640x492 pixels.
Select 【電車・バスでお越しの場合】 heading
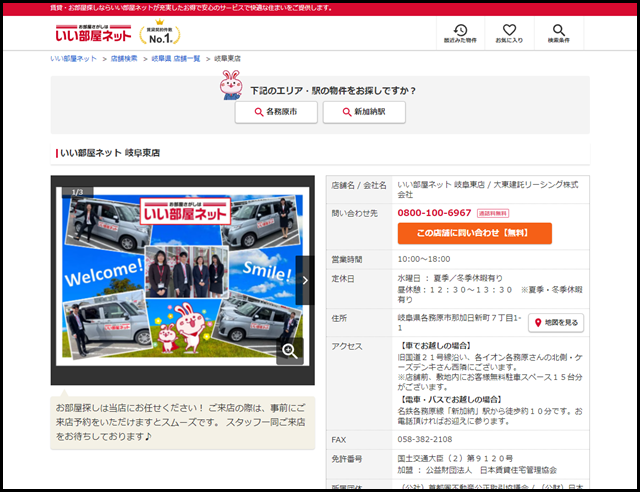451,399
